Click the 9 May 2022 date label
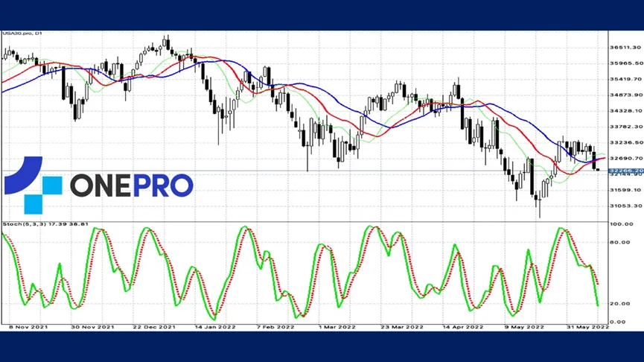The width and height of the screenshot is (644, 362). [524, 327]
